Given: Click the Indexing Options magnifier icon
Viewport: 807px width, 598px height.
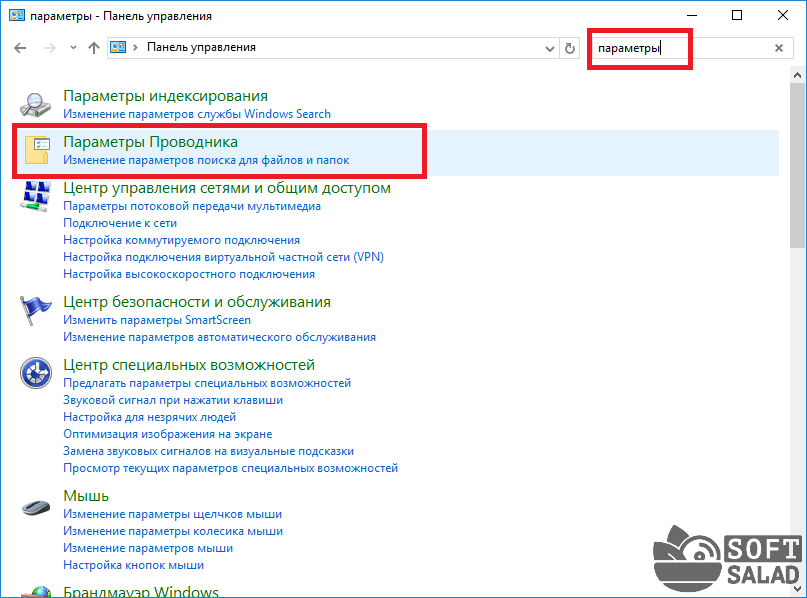Looking at the screenshot, I should (36, 104).
